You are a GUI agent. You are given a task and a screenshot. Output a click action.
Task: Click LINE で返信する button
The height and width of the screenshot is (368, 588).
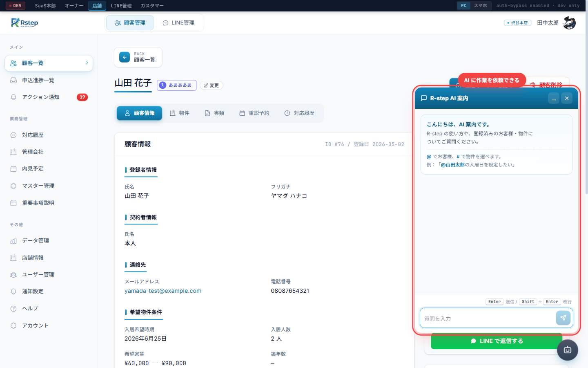pos(497,341)
